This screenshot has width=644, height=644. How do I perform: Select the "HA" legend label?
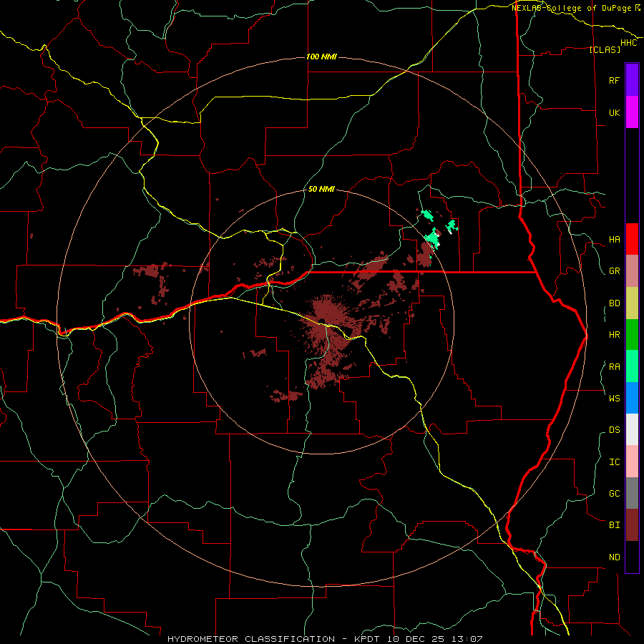(x=614, y=240)
